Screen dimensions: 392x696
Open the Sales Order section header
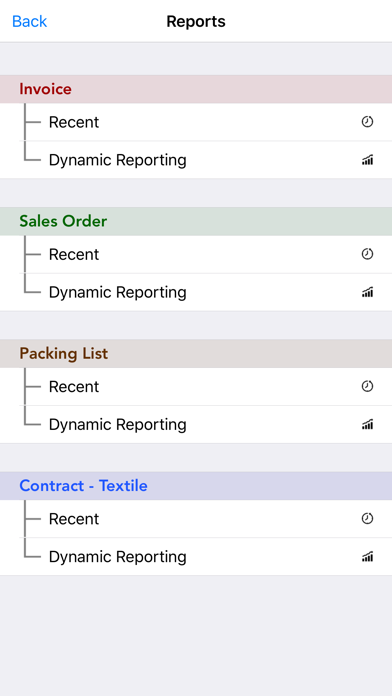196,221
